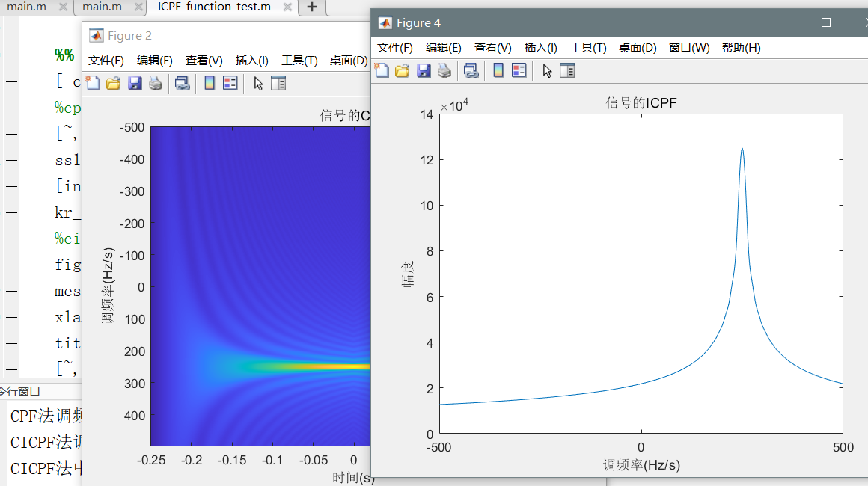Open 编辑(E) menu in Figure 2
Screen dimensions: 868x486
pos(154,61)
